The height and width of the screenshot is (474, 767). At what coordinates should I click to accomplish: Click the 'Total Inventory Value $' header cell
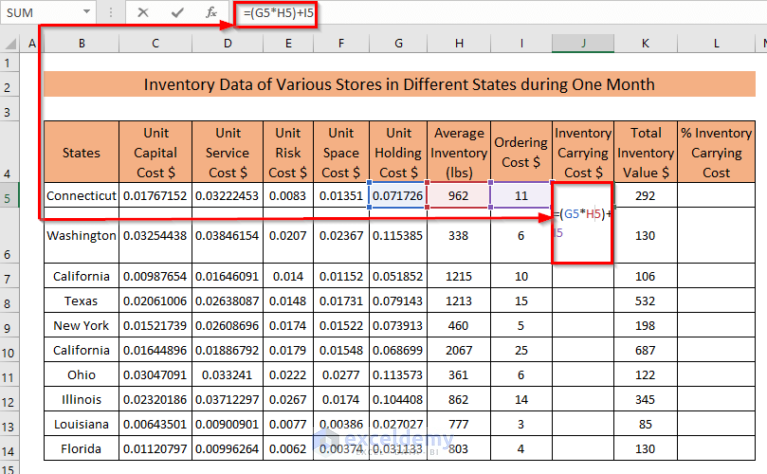pos(646,152)
